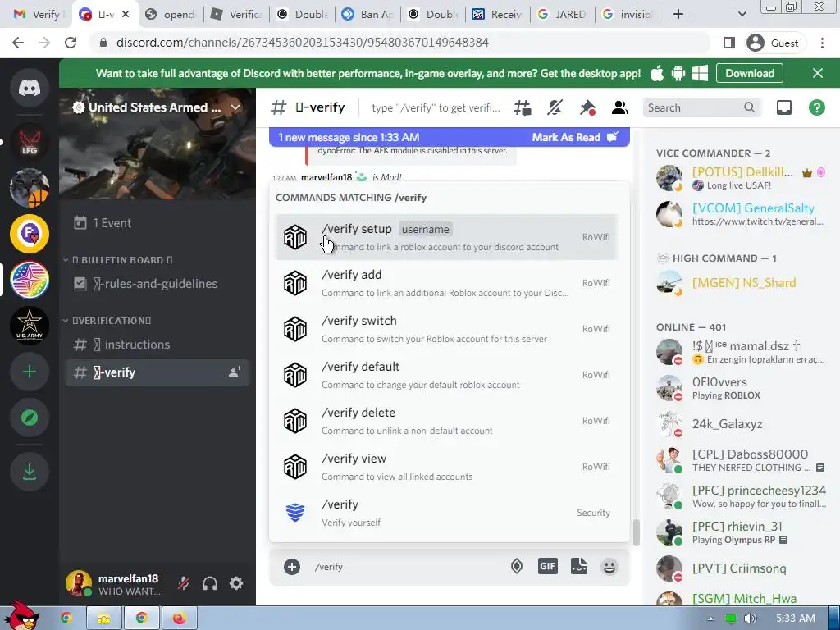840x630 pixels.
Task: Open rules-and-guidelines channel
Action: tap(157, 283)
